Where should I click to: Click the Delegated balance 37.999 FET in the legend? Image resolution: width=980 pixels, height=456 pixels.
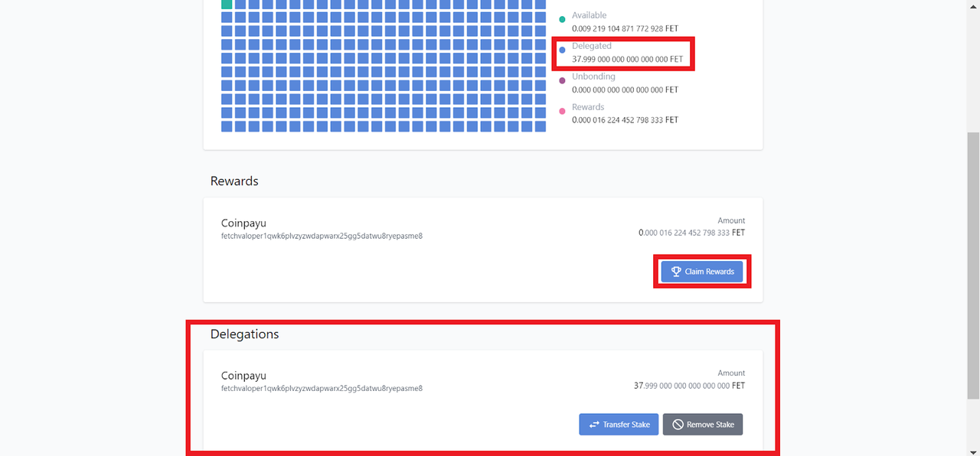627,59
